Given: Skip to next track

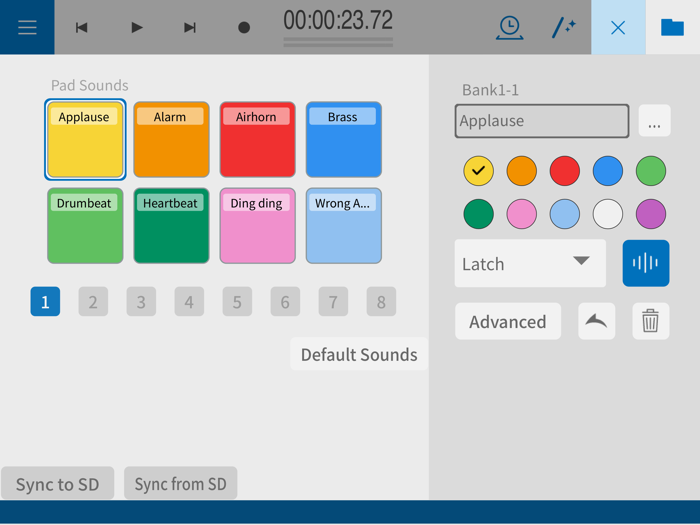Looking at the screenshot, I should 190,28.
